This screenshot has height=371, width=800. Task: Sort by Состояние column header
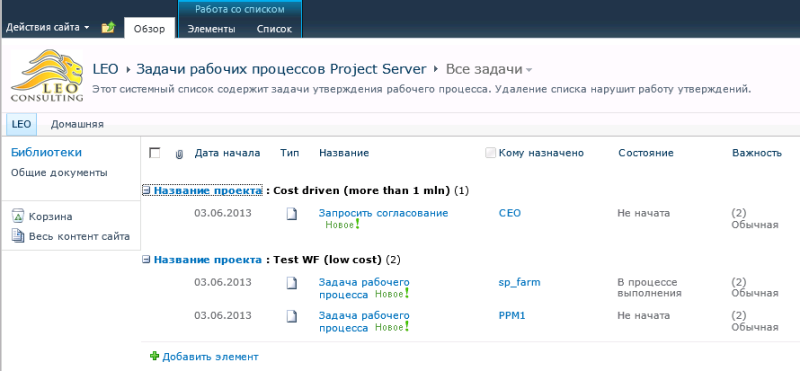646,153
